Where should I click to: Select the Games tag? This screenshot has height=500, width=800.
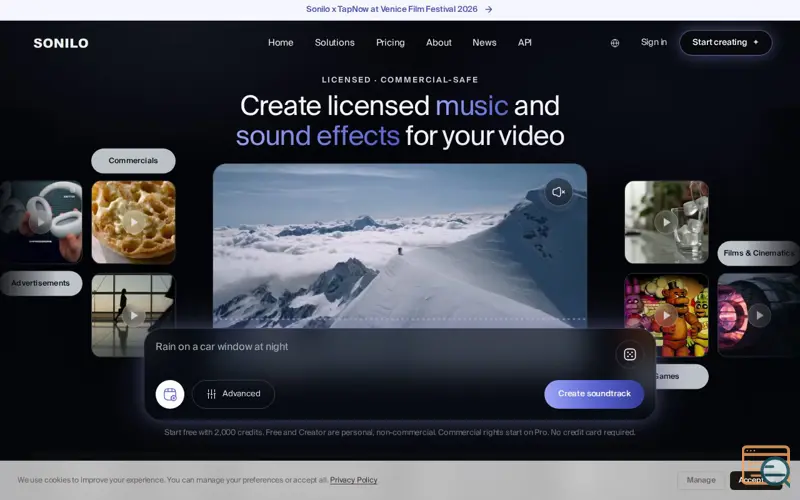tap(681, 377)
